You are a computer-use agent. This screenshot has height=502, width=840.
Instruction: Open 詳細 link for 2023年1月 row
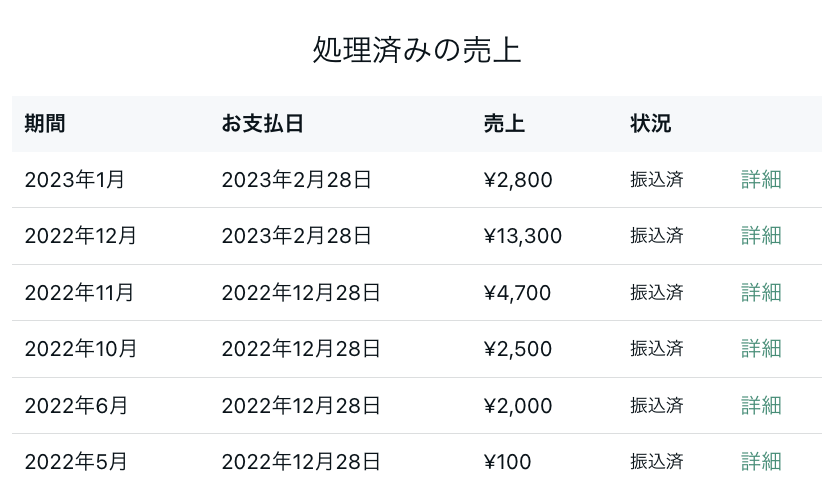point(761,179)
